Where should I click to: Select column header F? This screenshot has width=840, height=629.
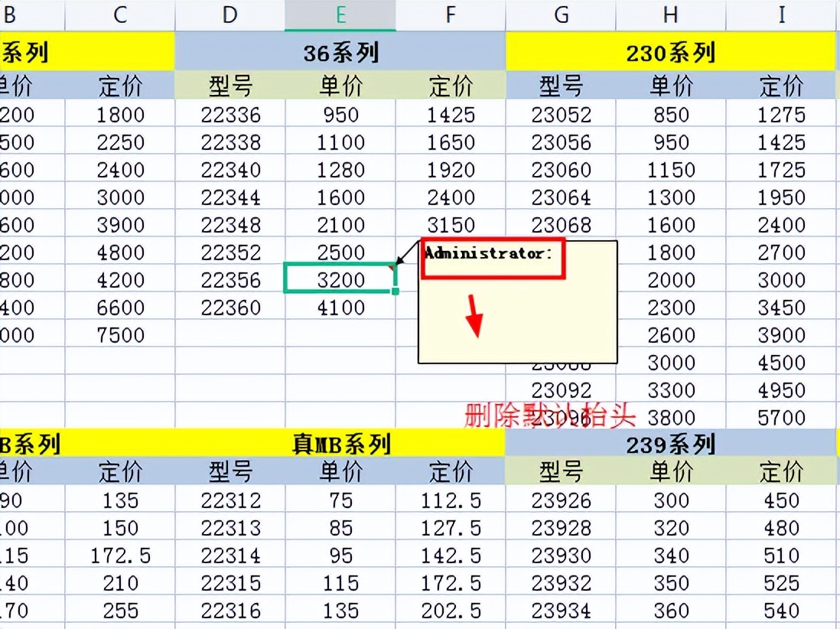click(x=451, y=15)
